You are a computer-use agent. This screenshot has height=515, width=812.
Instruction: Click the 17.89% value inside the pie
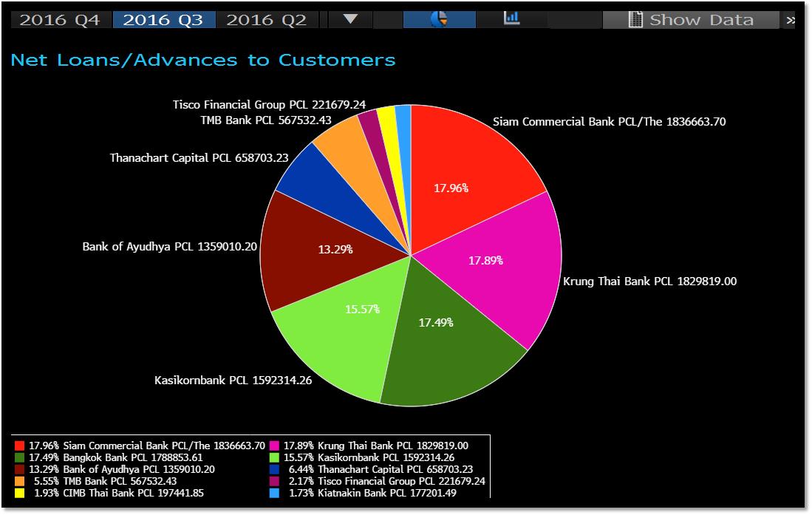(485, 261)
